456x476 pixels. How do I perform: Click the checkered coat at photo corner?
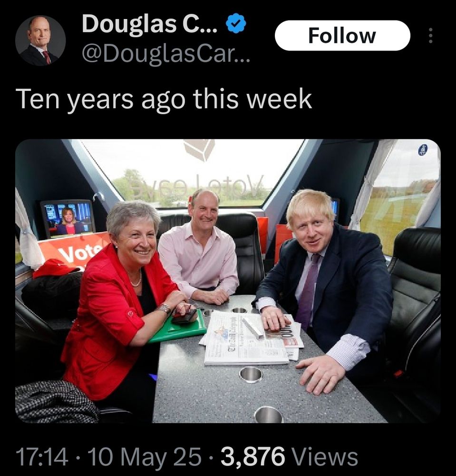(x=56, y=401)
